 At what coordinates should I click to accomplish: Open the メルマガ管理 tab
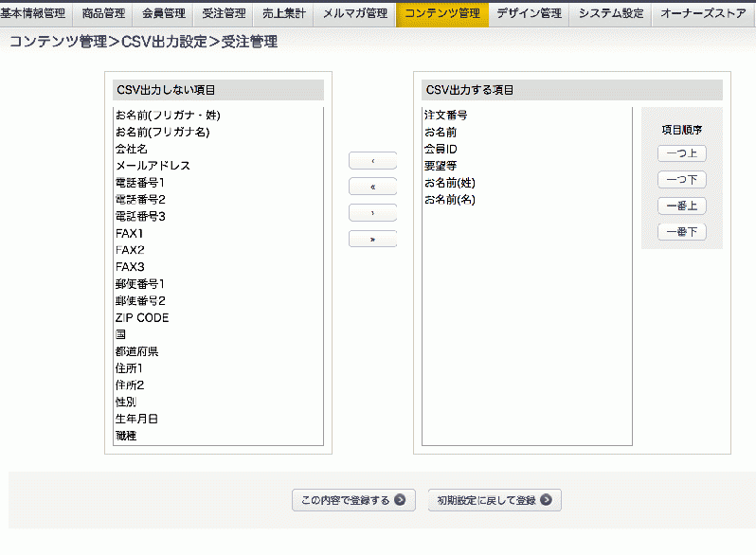tap(355, 14)
